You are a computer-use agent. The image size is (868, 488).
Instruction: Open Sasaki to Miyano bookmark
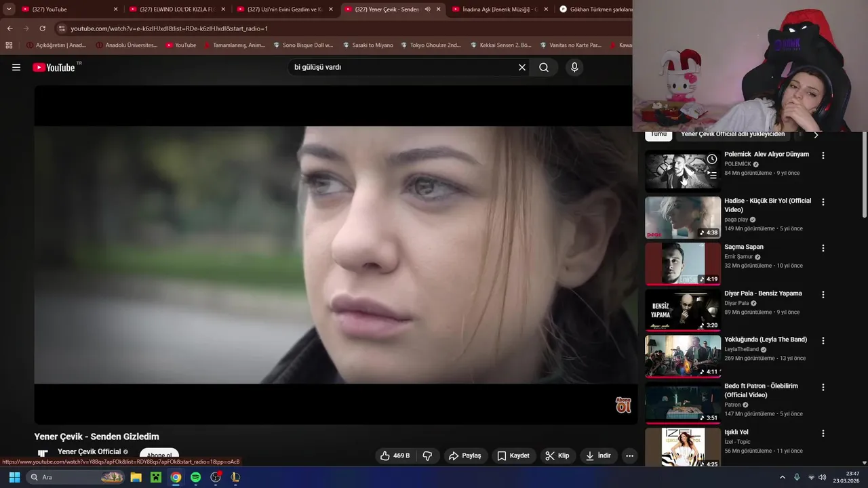[x=367, y=45]
